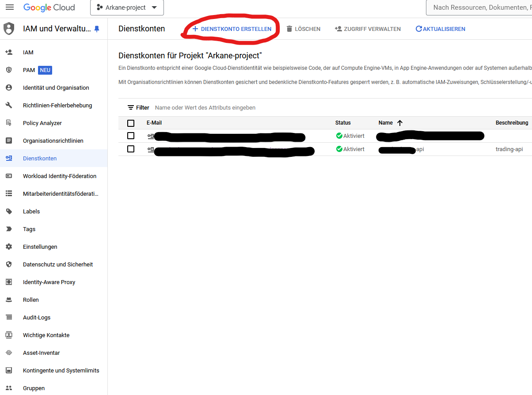532x395 pixels.
Task: Open the hamburger navigation menu
Action: 9,8
